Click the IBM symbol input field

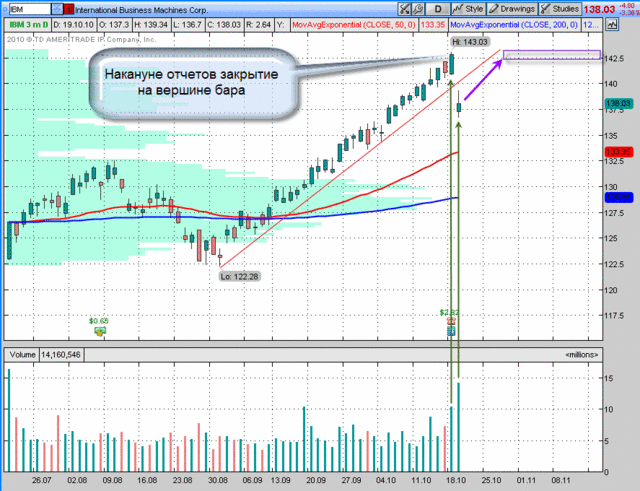[30, 9]
